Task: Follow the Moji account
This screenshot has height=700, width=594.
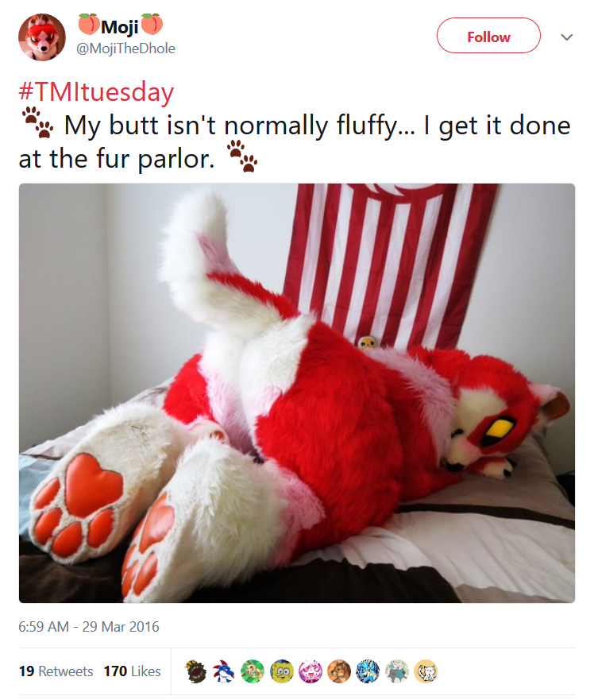Action: click(x=488, y=36)
